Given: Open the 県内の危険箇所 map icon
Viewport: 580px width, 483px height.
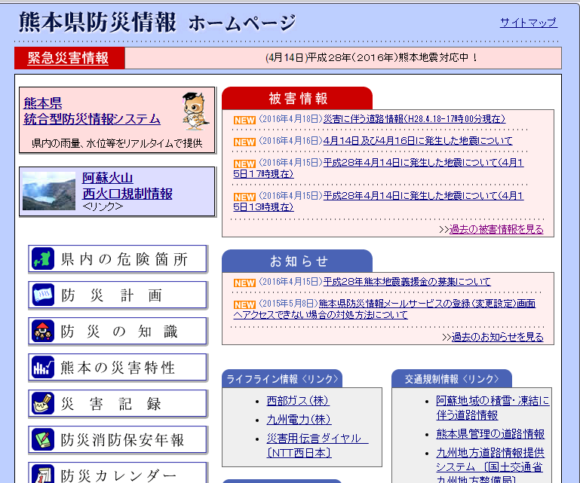Looking at the screenshot, I should pos(43,259).
